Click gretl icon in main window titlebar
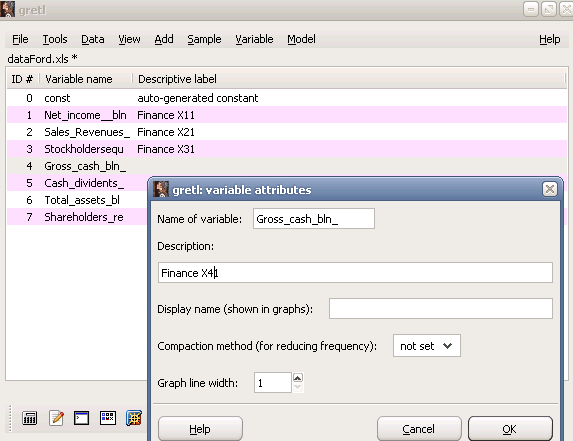 [x=8, y=9]
